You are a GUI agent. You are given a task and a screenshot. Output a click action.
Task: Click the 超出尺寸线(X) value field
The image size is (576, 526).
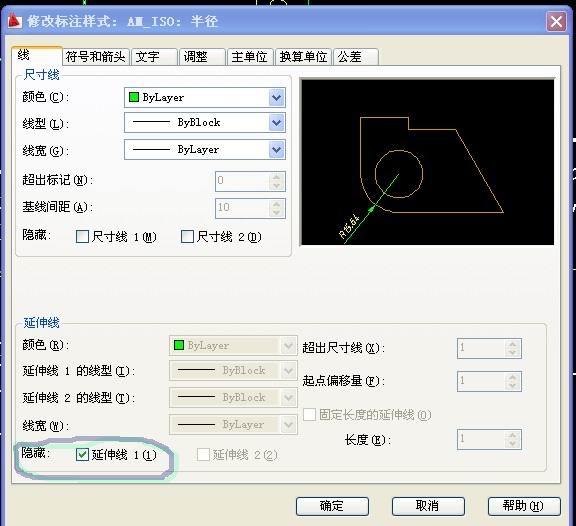point(481,348)
